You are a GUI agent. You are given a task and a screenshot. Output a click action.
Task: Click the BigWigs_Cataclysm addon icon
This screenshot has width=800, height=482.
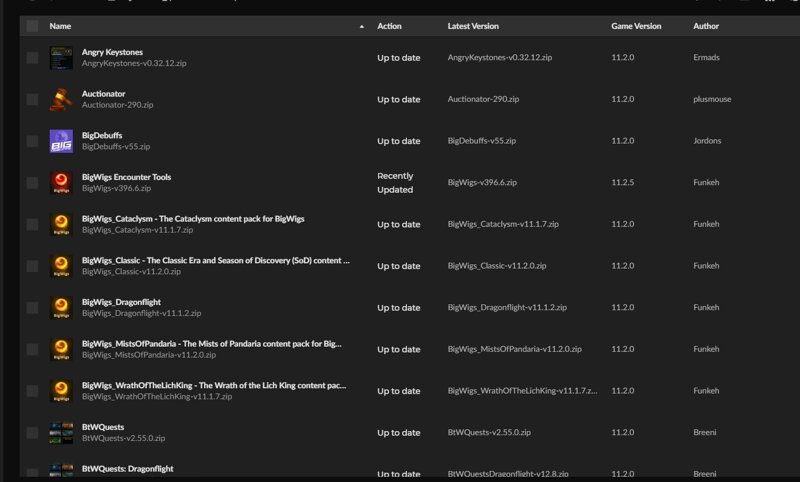click(61, 224)
